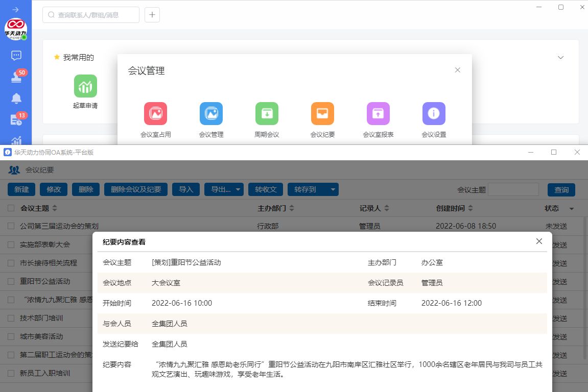Expand the 导出 dropdown button
The width and height of the screenshot is (588, 392).
pos(224,190)
